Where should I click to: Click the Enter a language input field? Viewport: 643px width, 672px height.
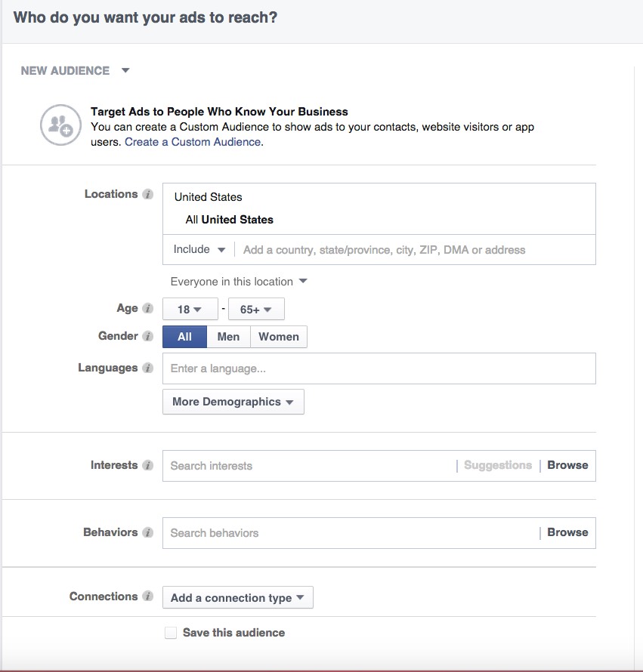(378, 369)
